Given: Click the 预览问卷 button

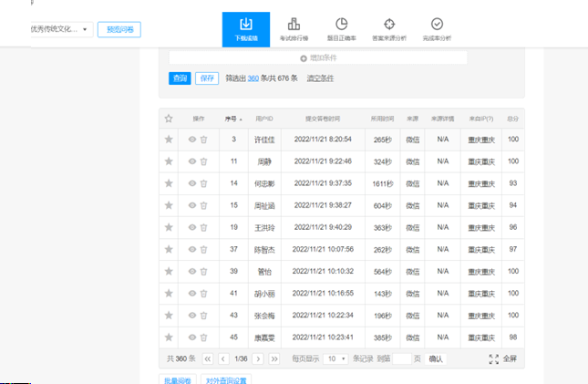Looking at the screenshot, I should (119, 30).
